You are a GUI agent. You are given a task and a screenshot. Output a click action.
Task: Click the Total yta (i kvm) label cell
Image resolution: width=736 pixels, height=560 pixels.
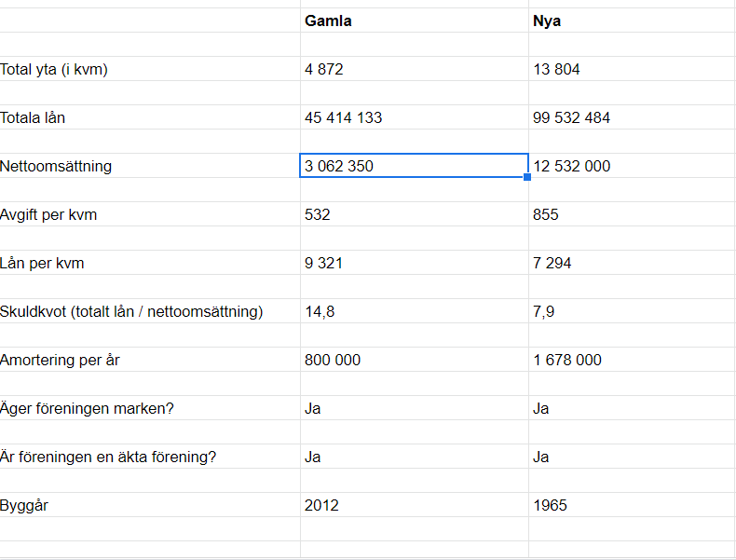pyautogui.click(x=149, y=69)
